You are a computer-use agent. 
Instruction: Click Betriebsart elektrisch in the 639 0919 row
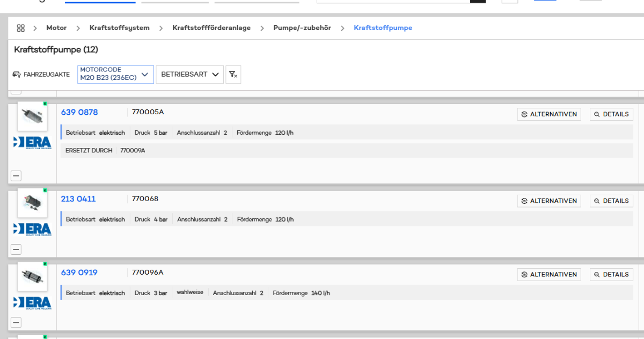tap(96, 293)
